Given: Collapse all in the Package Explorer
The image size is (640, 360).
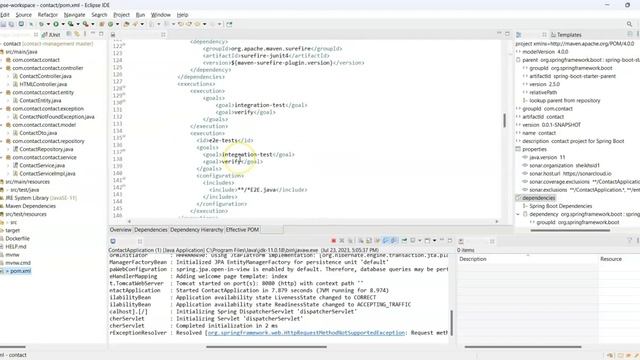Looking at the screenshot, I should tap(69, 34).
